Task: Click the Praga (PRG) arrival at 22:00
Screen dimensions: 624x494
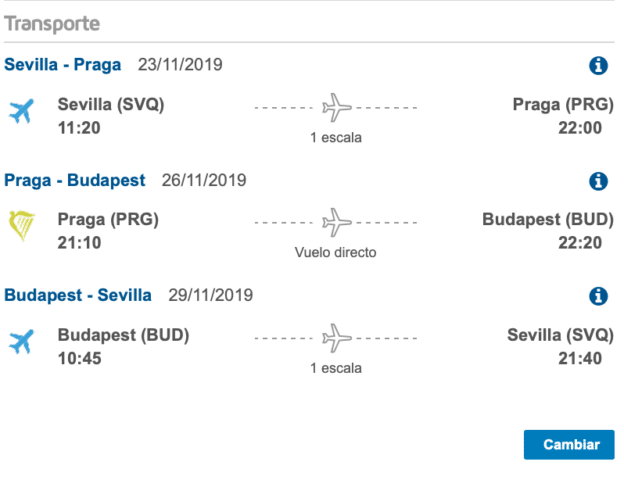Action: point(557,105)
